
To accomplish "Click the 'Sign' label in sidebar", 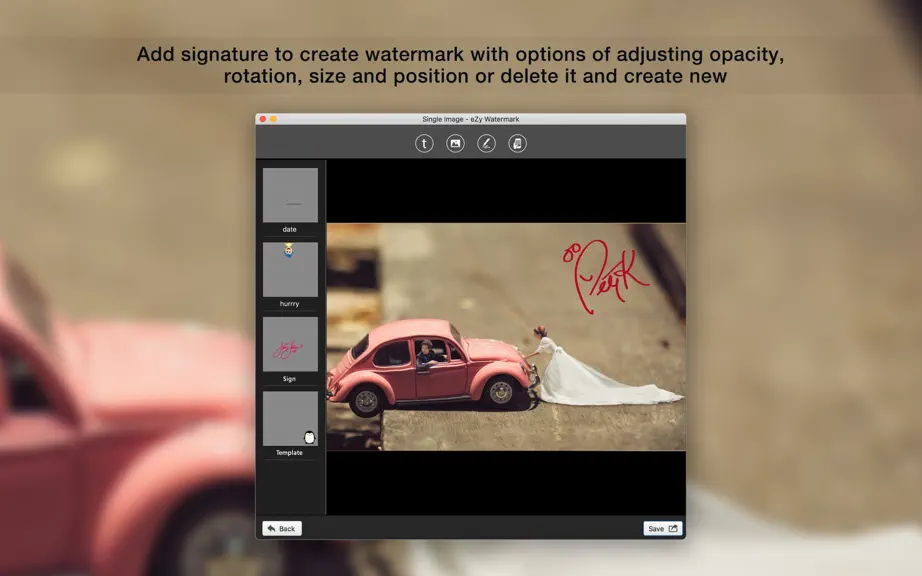I will point(289,379).
